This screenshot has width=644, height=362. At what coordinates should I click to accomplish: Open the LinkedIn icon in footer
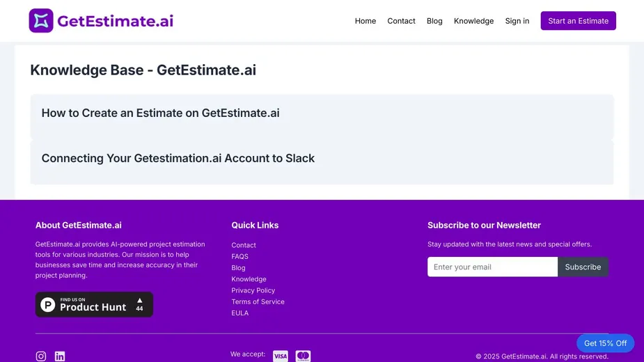[x=60, y=356]
